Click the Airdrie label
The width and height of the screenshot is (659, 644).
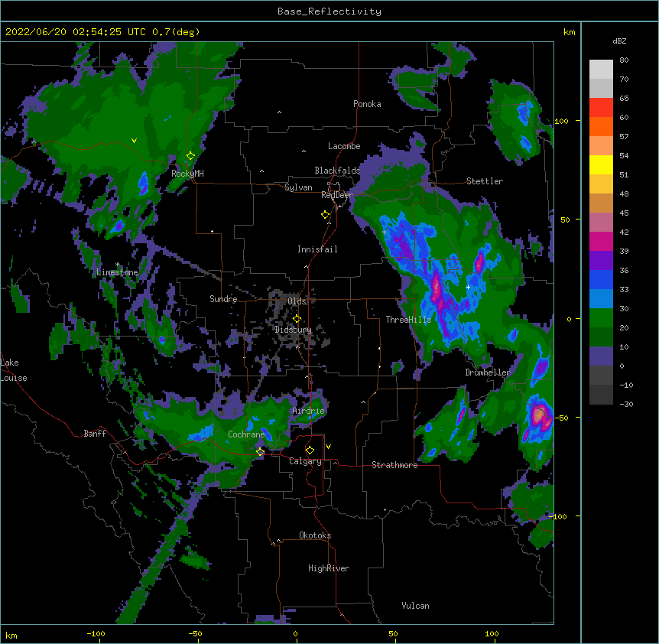tap(309, 411)
